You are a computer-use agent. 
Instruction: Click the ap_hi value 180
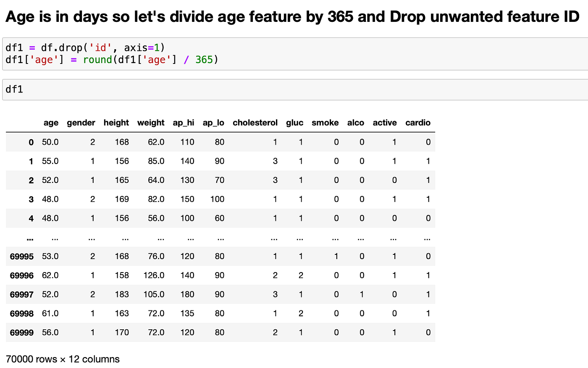point(187,294)
